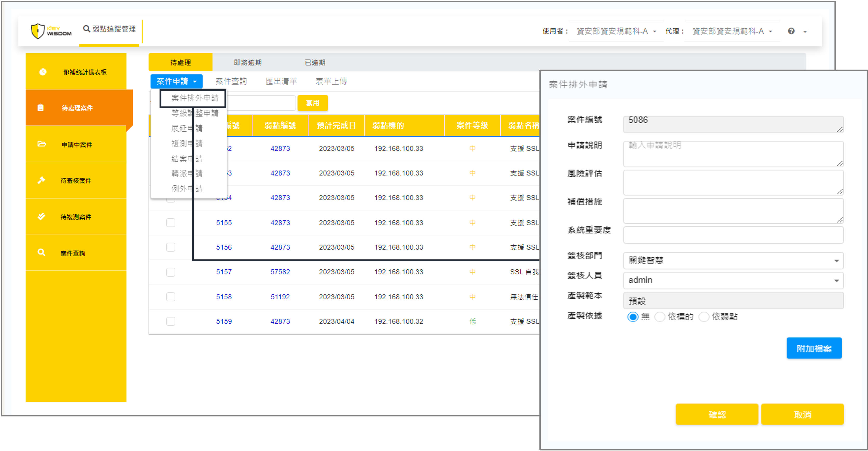Screen dimensions: 868x451
Task: Switch to the 即將逾期 tab
Action: [248, 62]
